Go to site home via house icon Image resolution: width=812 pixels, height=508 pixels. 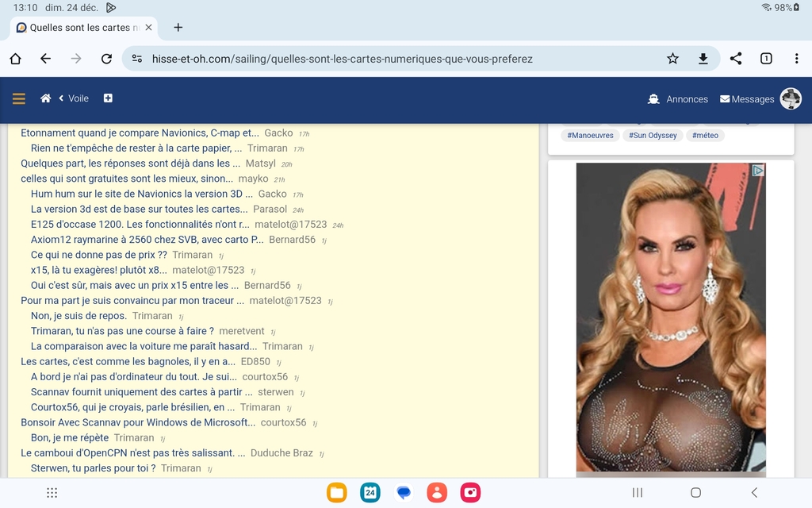(x=45, y=98)
